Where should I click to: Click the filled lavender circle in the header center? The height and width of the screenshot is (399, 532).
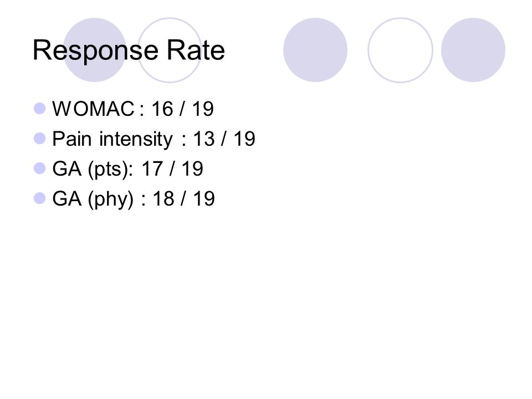(315, 50)
